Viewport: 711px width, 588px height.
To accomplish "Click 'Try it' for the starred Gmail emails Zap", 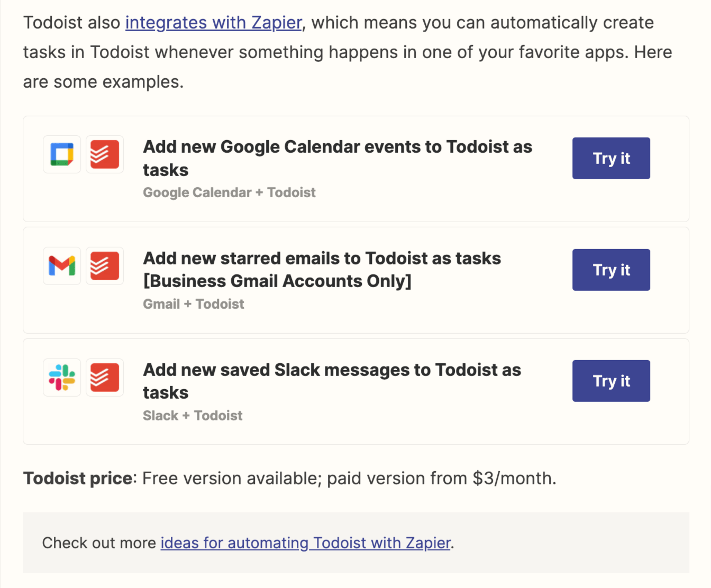I will click(611, 270).
